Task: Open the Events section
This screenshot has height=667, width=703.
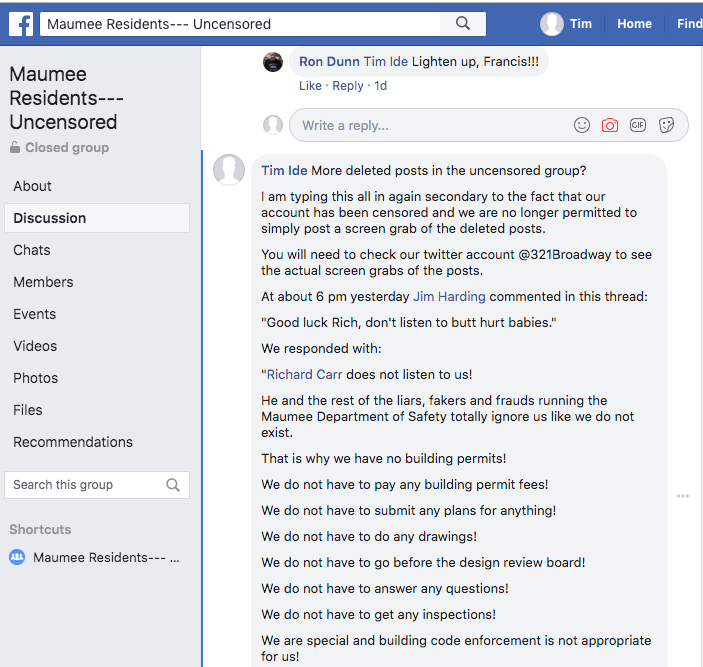Action: 35,314
